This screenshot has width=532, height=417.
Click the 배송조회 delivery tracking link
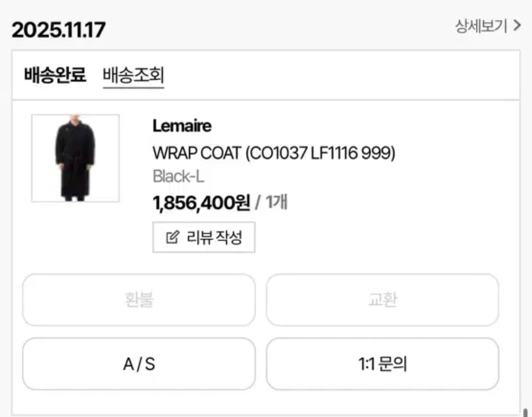[x=134, y=76]
